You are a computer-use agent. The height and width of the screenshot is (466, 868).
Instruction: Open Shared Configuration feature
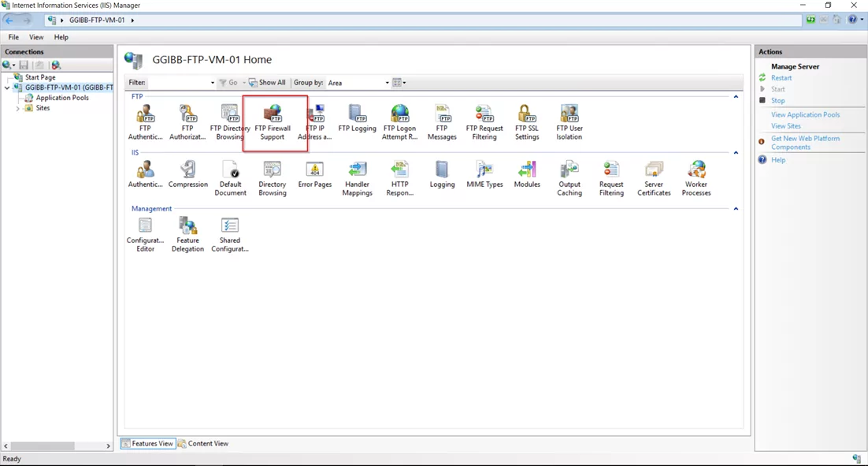[x=230, y=234]
